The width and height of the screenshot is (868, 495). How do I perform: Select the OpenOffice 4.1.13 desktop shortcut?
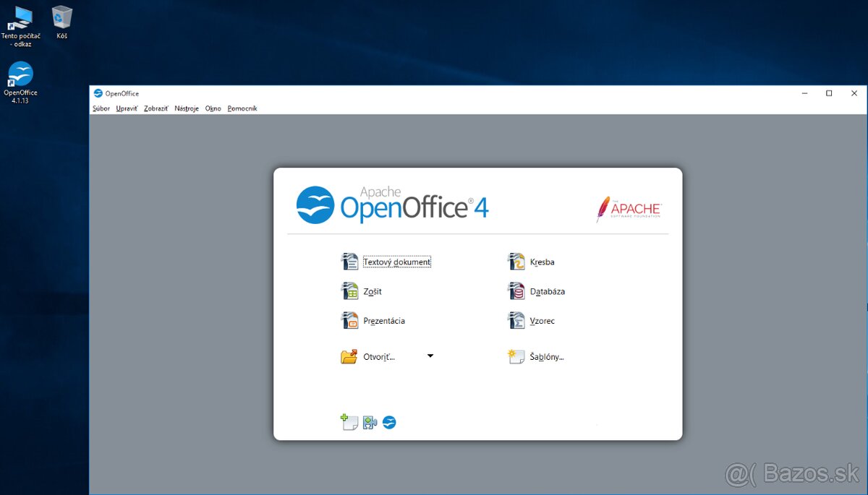(x=21, y=82)
